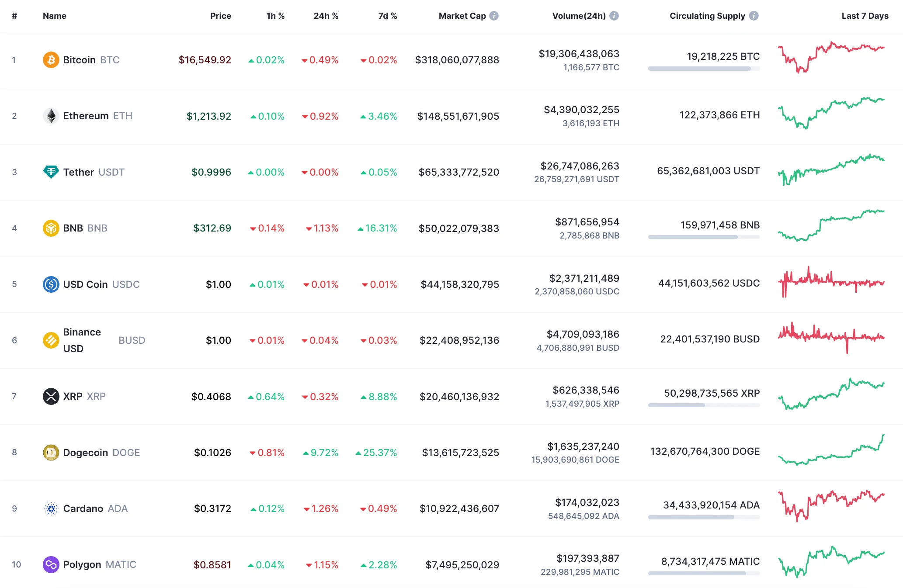903x588 pixels.
Task: Open the Ethereum detail page link
Action: click(x=86, y=116)
